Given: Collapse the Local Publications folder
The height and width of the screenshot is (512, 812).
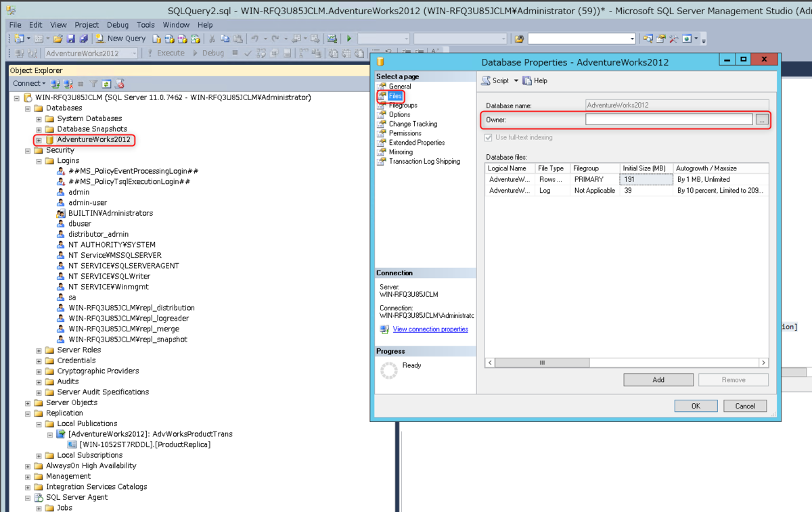Looking at the screenshot, I should [39, 424].
